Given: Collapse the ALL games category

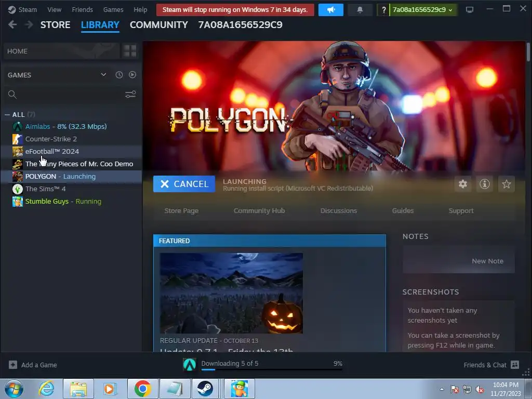Looking at the screenshot, I should pyautogui.click(x=7, y=115).
